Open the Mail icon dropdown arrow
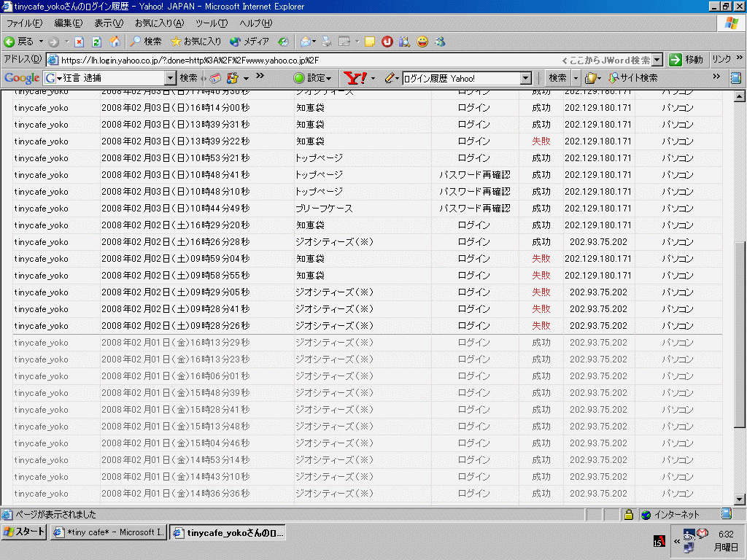The image size is (747, 560). pyautogui.click(x=314, y=42)
